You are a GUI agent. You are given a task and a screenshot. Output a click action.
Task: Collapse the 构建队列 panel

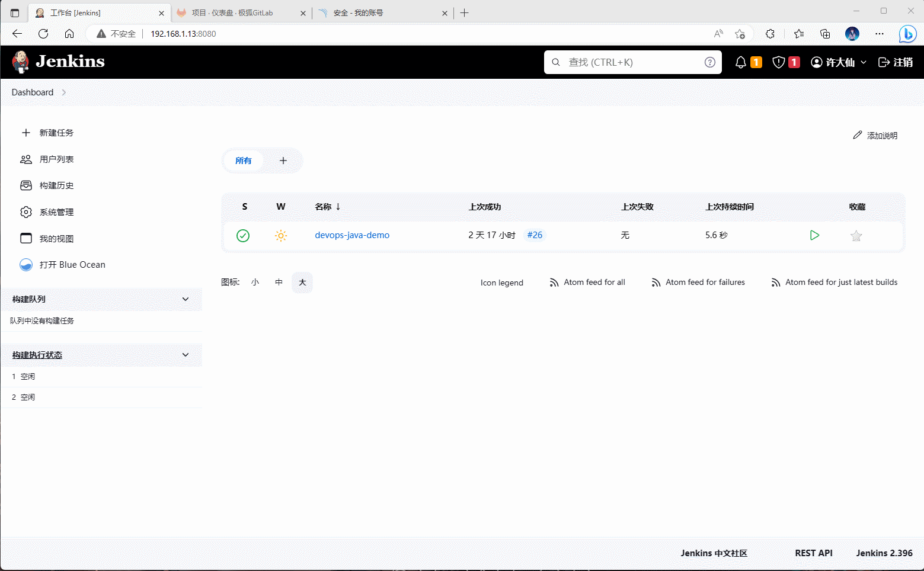pyautogui.click(x=186, y=299)
